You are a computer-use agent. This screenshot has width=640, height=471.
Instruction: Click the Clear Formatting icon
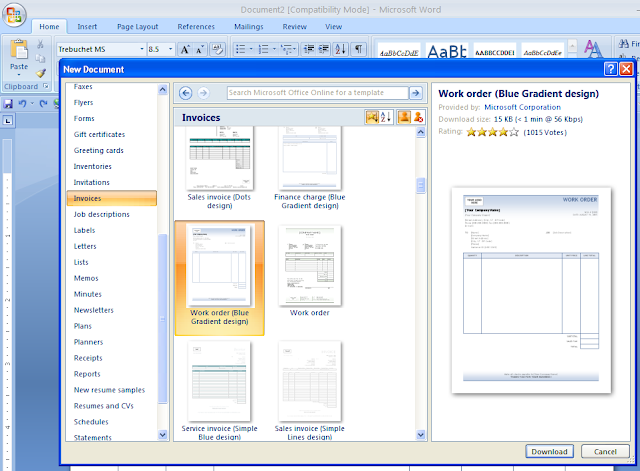[x=218, y=50]
